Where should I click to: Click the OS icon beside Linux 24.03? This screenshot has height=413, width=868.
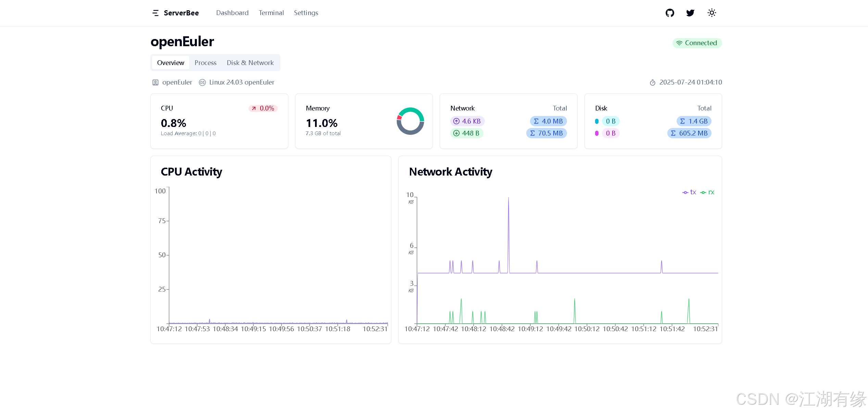202,82
